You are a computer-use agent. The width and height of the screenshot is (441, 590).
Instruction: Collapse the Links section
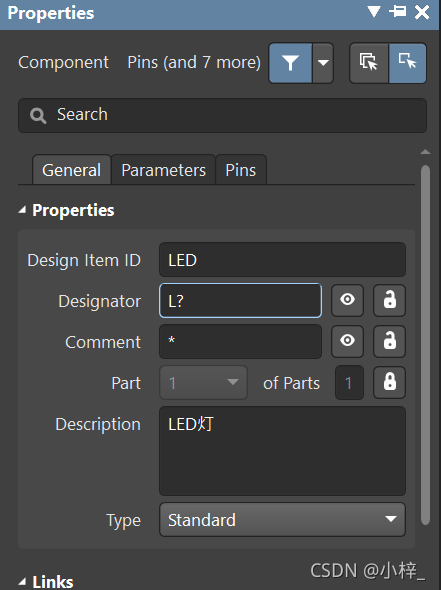pos(22,582)
